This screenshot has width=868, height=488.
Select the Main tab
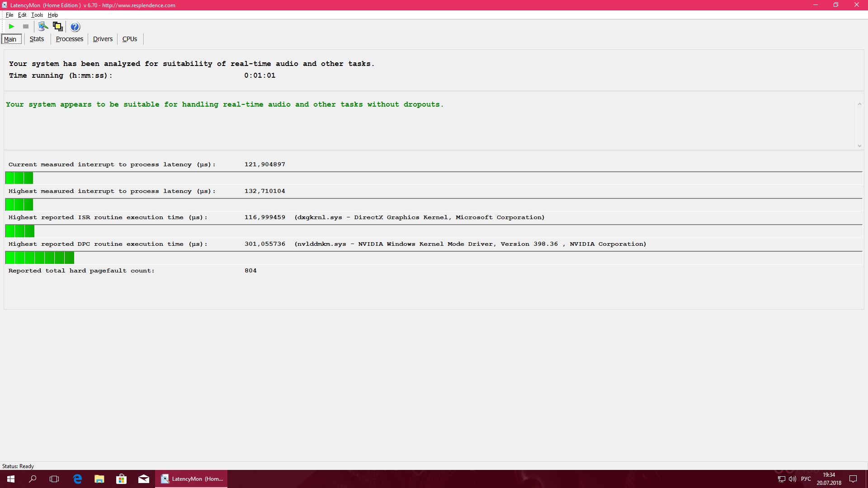tap(10, 39)
